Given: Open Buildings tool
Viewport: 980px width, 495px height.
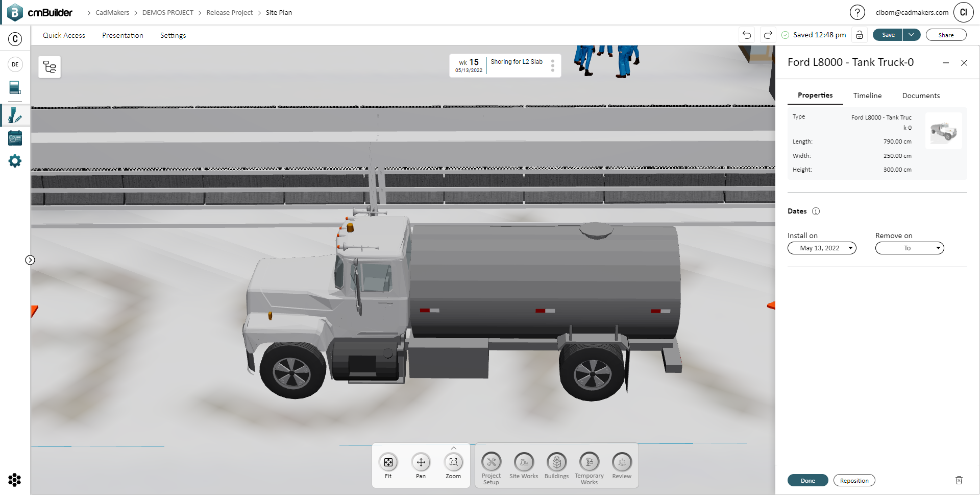Looking at the screenshot, I should coord(556,465).
